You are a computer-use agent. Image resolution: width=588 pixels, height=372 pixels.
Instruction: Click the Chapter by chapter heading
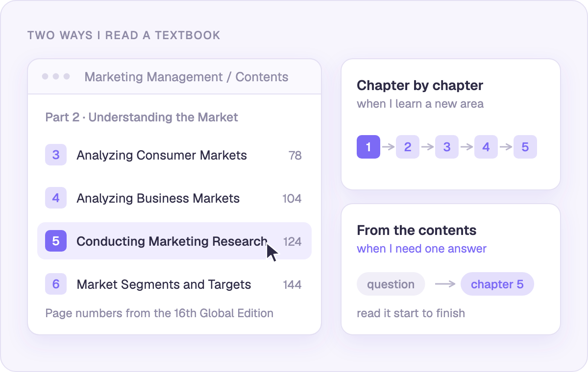pyautogui.click(x=420, y=86)
